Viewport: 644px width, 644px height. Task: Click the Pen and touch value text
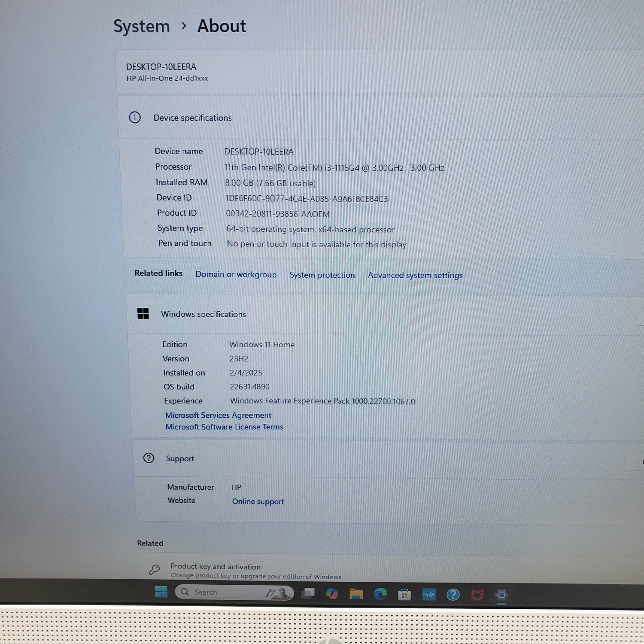[316, 244]
